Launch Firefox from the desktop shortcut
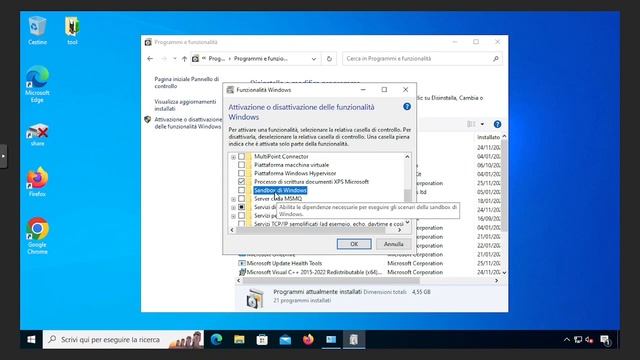Viewport: 640px width, 360px height. (37, 182)
